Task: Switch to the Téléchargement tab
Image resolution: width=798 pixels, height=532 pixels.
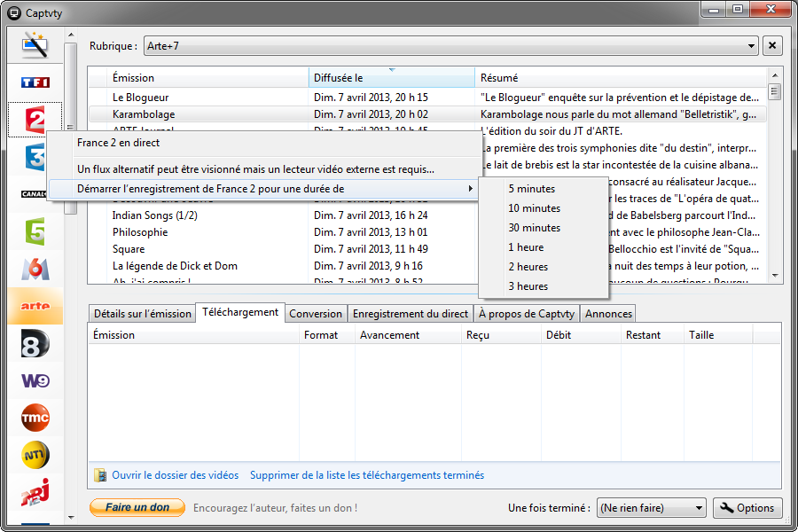Action: click(x=240, y=312)
